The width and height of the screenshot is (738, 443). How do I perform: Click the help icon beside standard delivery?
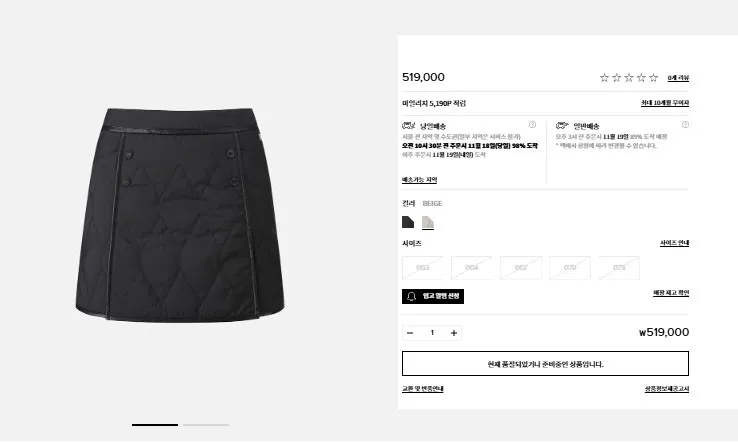(x=685, y=125)
